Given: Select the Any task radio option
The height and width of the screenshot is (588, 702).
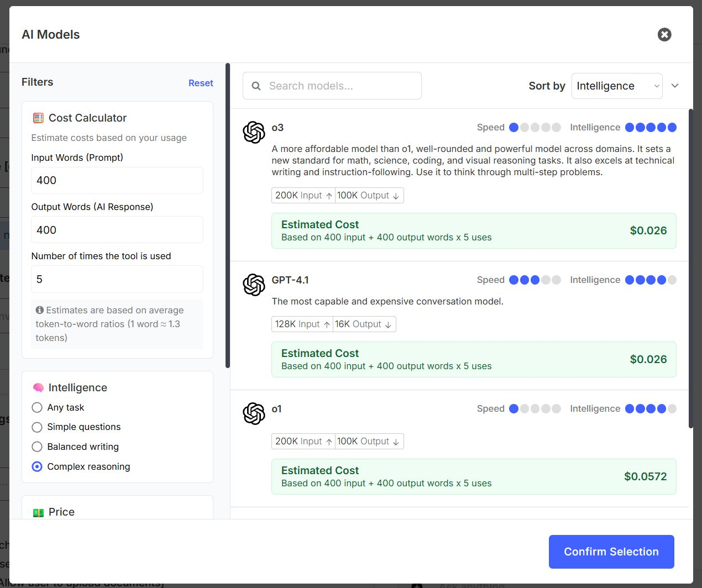Looking at the screenshot, I should [37, 407].
